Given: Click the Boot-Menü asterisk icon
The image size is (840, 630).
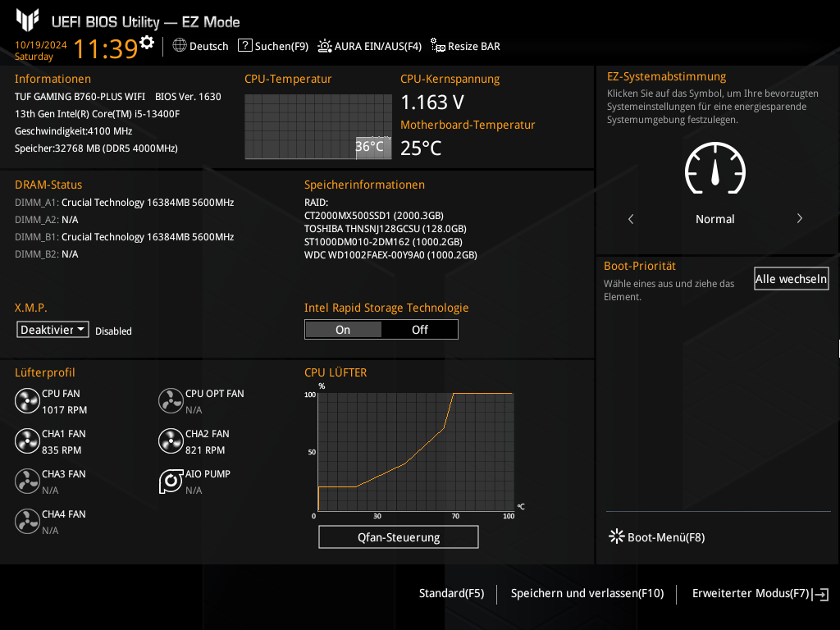Looking at the screenshot, I should coord(617,536).
